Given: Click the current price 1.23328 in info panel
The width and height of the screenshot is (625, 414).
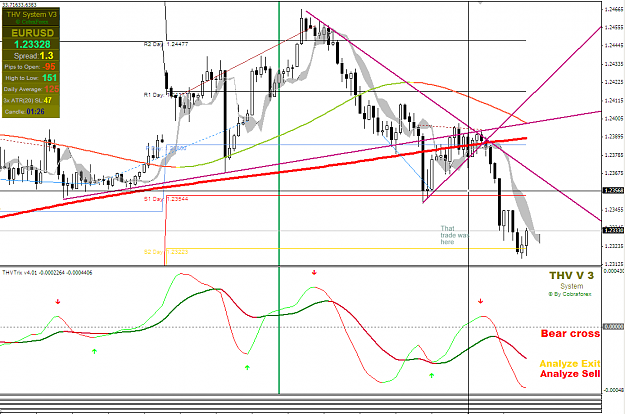Looking at the screenshot, I should pyautogui.click(x=32, y=44).
